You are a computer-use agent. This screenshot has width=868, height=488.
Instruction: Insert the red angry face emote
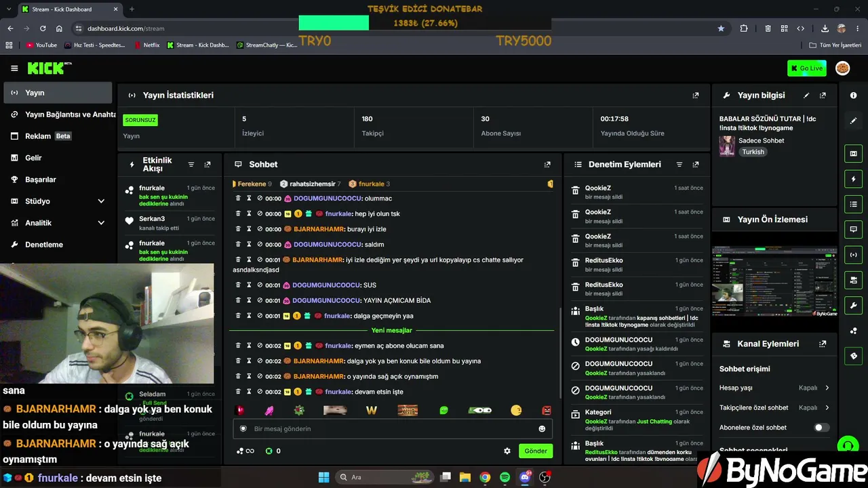coord(547,410)
